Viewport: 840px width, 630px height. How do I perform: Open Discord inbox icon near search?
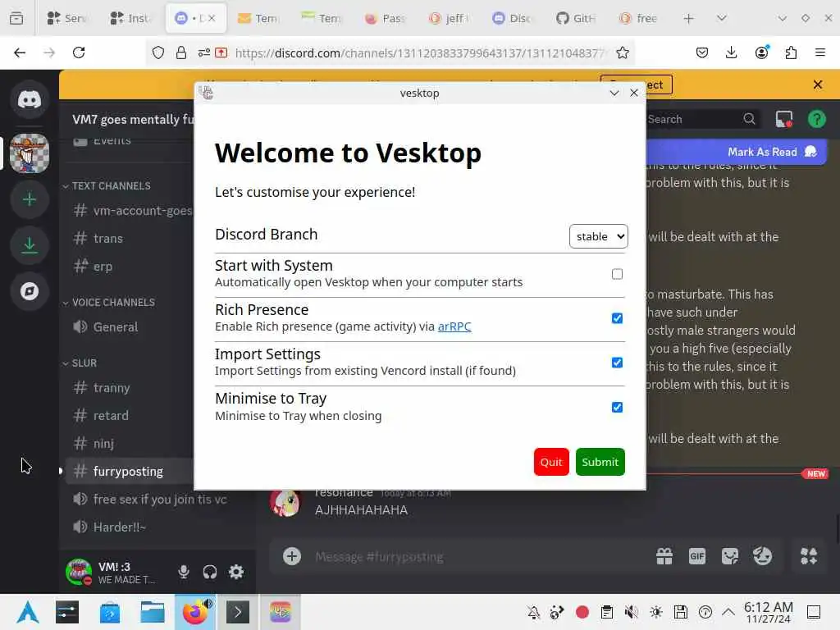coord(784,119)
